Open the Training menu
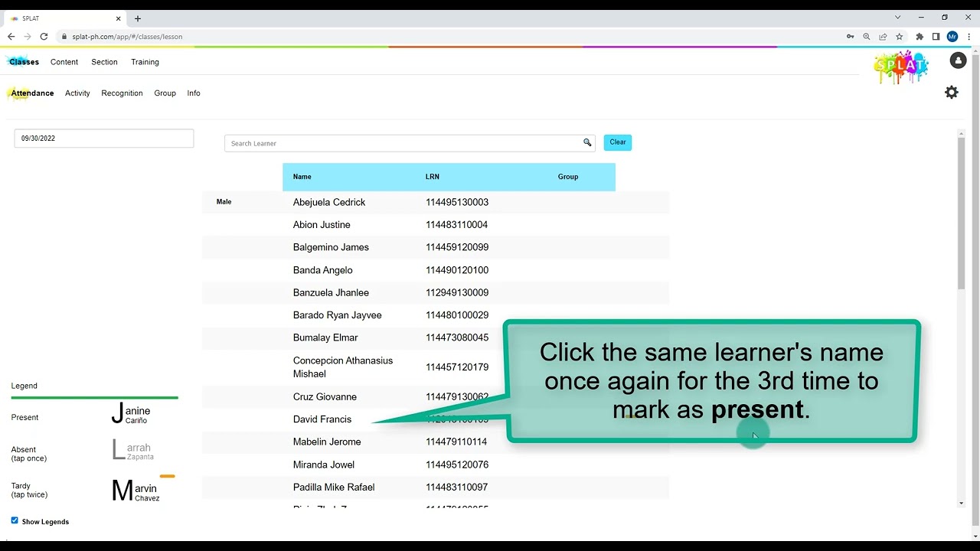980x551 pixels. click(x=145, y=62)
